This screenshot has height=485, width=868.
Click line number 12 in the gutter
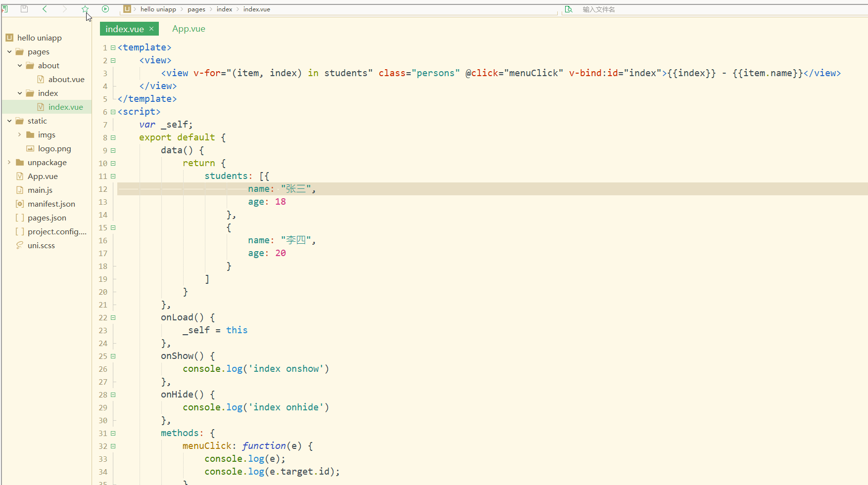tap(103, 189)
